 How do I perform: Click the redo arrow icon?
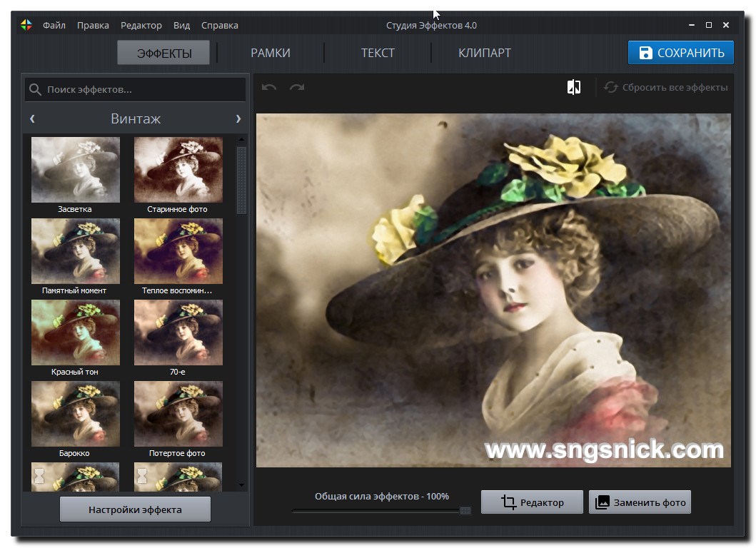click(296, 87)
